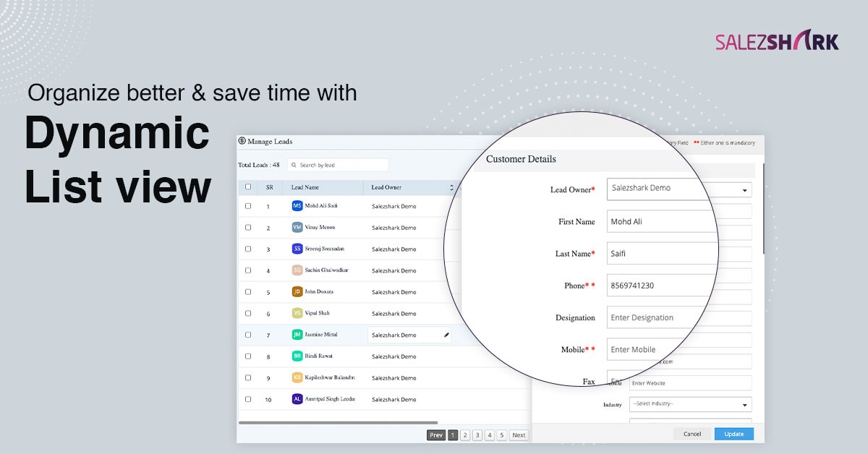868x454 pixels.
Task: Click the JD avatar for John Dsouza
Action: click(x=297, y=291)
